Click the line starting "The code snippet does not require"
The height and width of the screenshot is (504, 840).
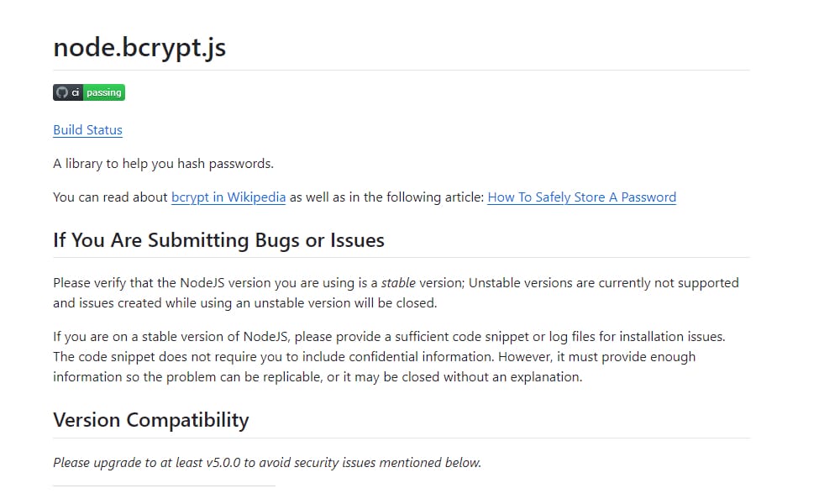(x=374, y=357)
